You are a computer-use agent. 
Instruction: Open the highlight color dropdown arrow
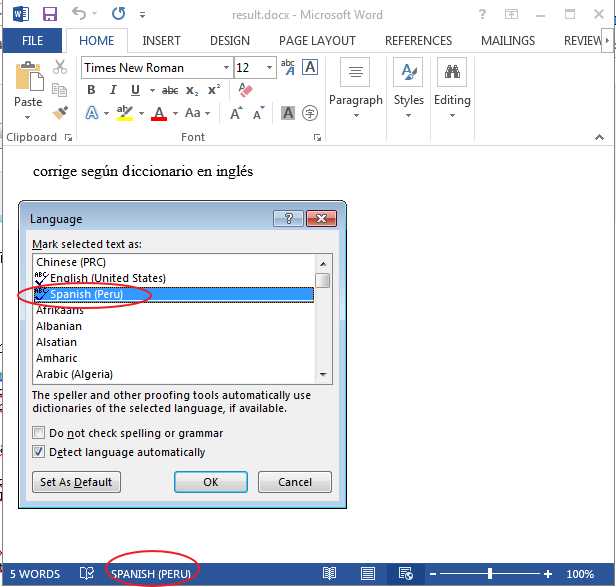pos(141,114)
